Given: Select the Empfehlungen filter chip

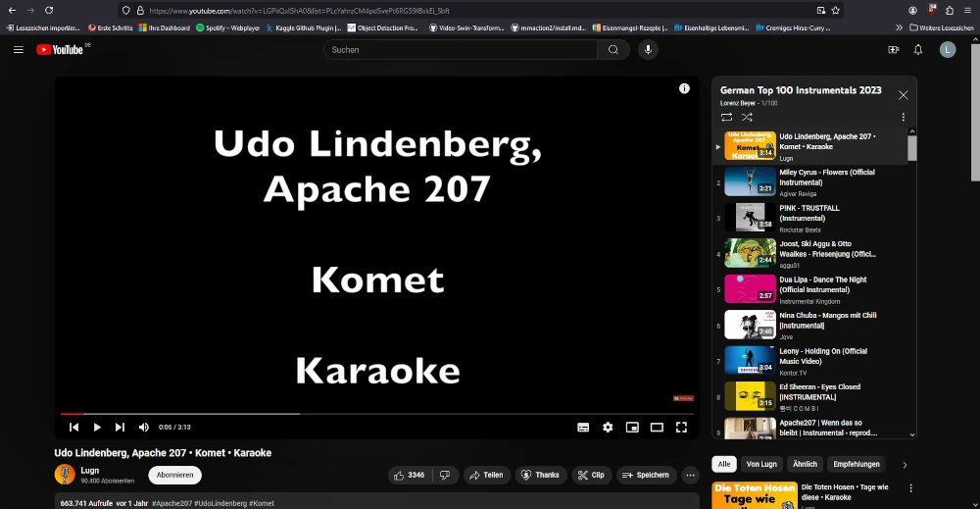Looking at the screenshot, I should point(857,464).
